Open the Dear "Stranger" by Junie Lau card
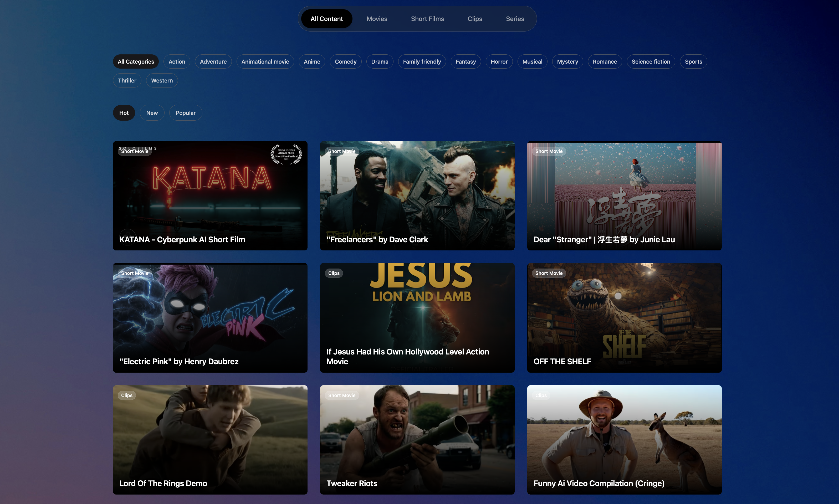 (x=624, y=196)
